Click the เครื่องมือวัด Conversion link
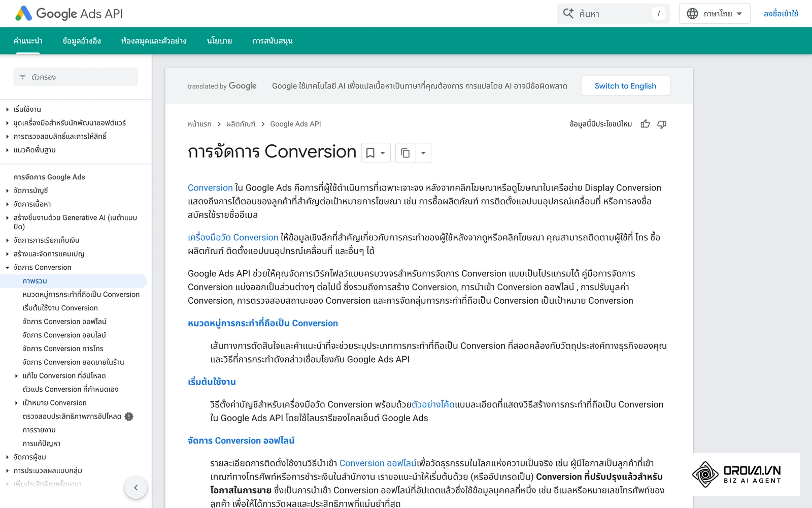This screenshot has height=508, width=812. pos(233,237)
